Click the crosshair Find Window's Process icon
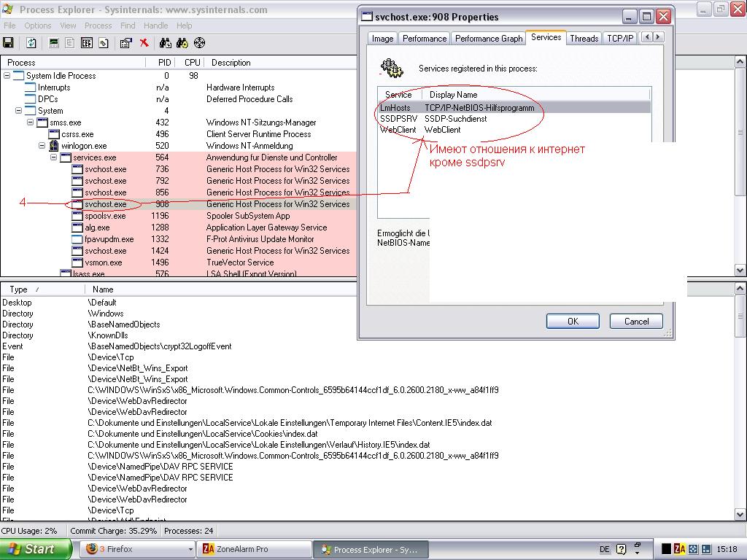 tap(200, 43)
